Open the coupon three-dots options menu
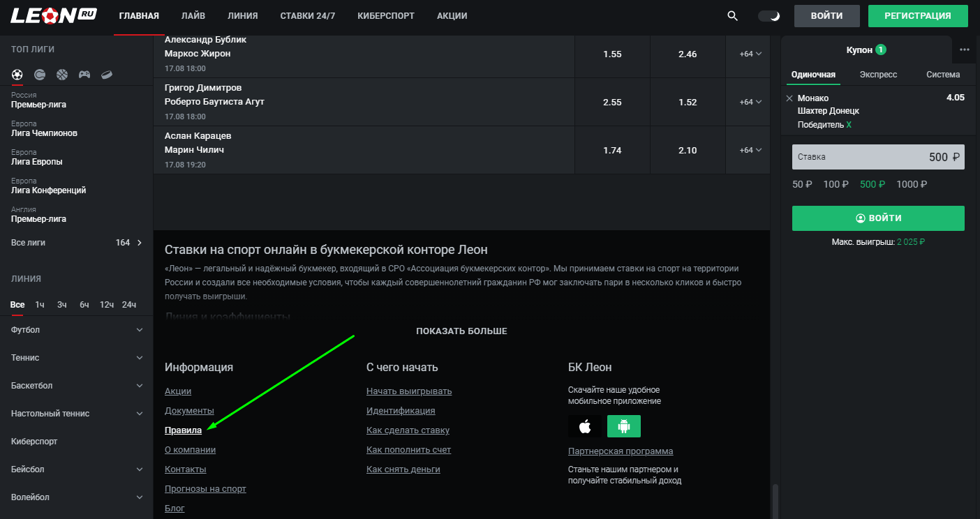Screen dimensions: 980x519 pos(965,50)
